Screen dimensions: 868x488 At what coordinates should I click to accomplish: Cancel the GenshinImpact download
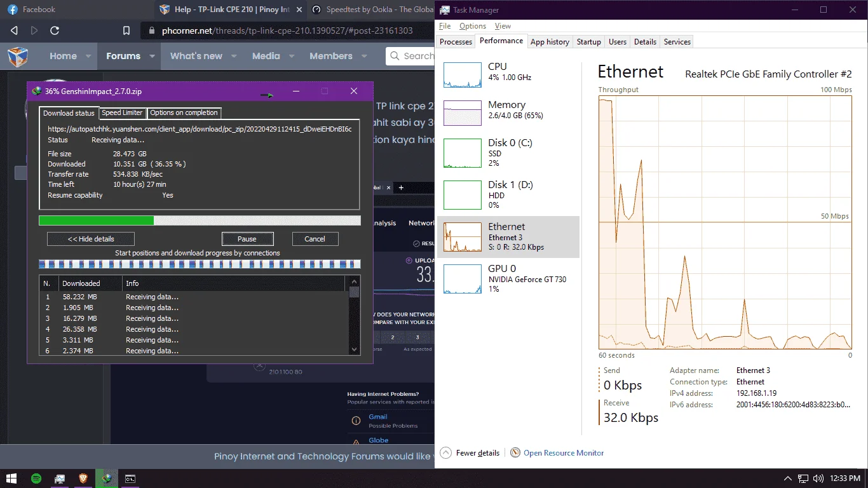pos(315,239)
